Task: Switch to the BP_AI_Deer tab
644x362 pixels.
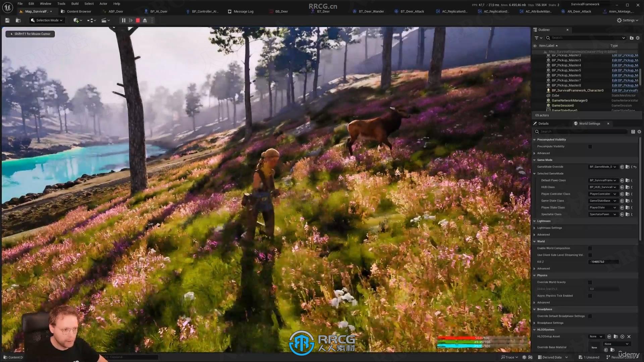Action: pos(159,11)
